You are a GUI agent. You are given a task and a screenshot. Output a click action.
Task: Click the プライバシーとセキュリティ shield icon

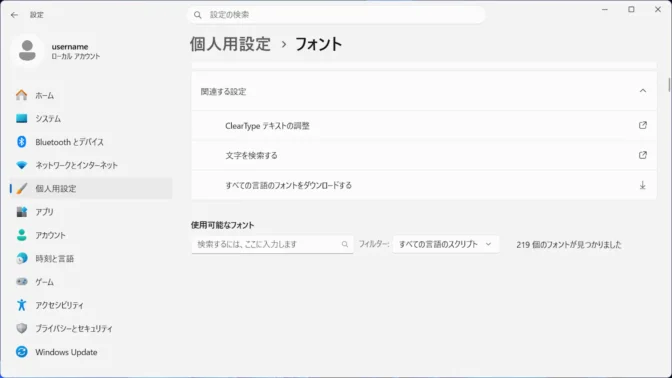[x=21, y=328]
